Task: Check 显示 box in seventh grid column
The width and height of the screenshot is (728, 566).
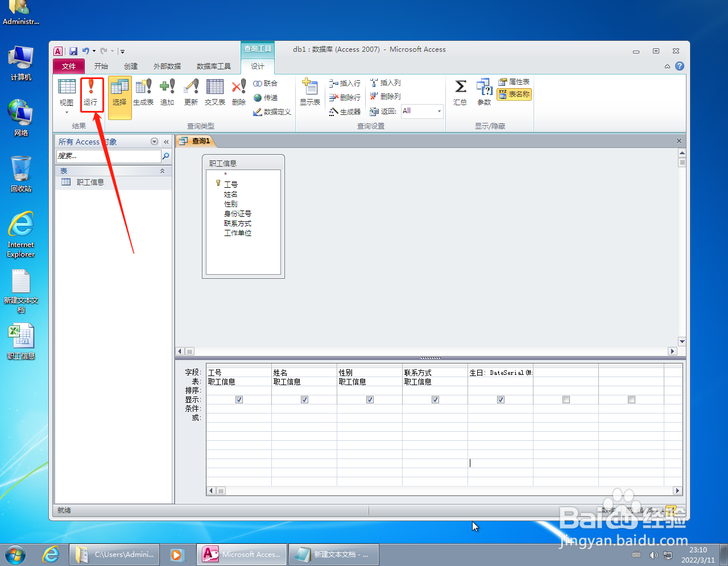Action: pyautogui.click(x=631, y=400)
